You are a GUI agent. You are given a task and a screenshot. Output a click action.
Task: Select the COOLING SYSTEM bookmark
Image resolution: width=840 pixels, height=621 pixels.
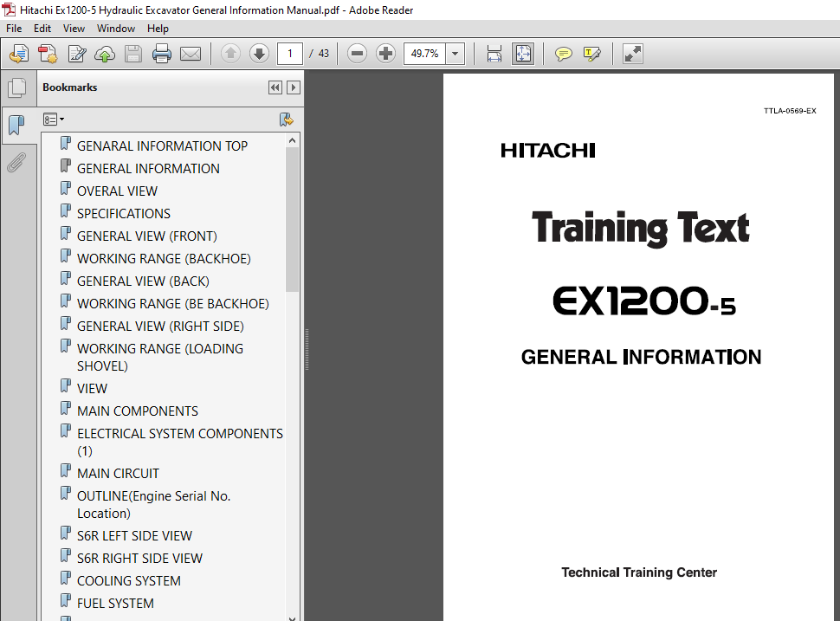[x=128, y=580]
